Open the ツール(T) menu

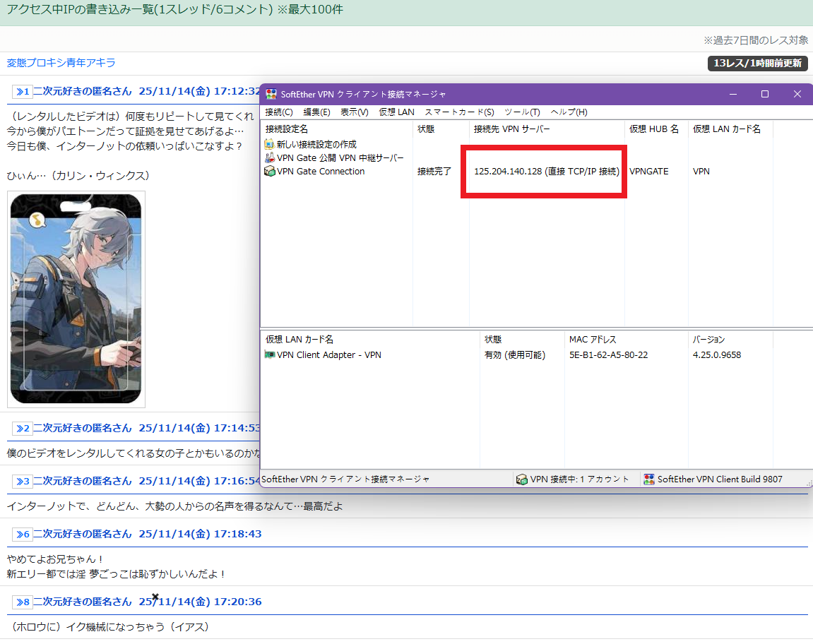point(522,112)
